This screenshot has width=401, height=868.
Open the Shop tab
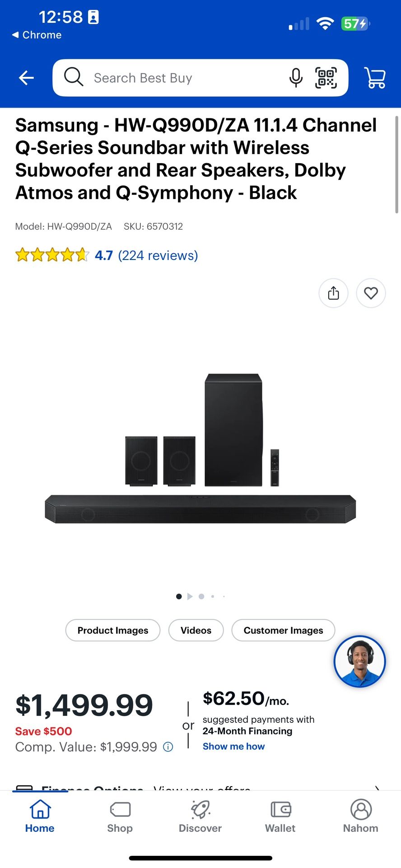pyautogui.click(x=120, y=817)
